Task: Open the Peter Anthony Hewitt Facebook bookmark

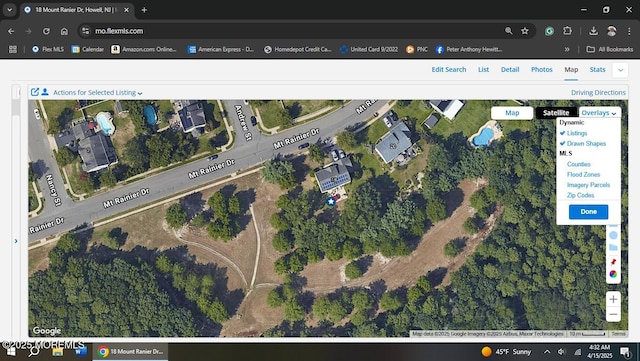Action: [469, 49]
